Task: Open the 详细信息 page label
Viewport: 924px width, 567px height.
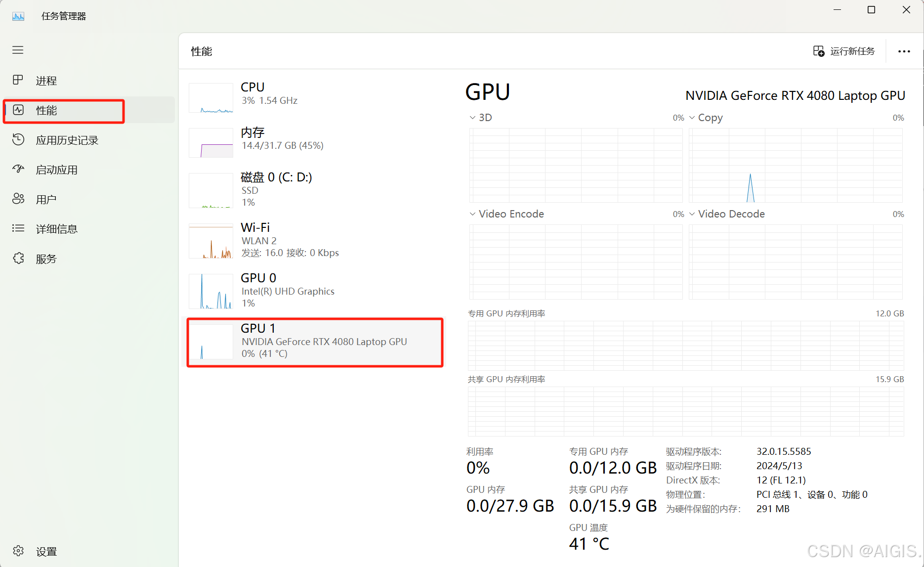Action: (x=57, y=229)
